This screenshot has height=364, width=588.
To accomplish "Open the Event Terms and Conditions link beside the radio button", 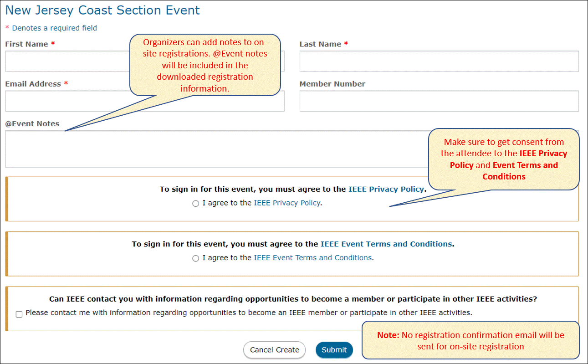I will (313, 258).
